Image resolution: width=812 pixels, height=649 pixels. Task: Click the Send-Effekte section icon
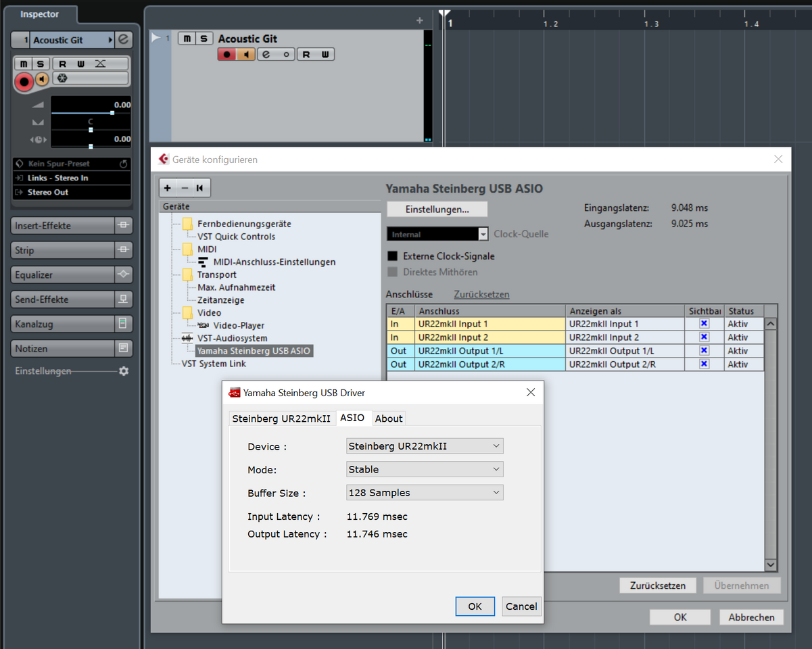click(x=123, y=299)
